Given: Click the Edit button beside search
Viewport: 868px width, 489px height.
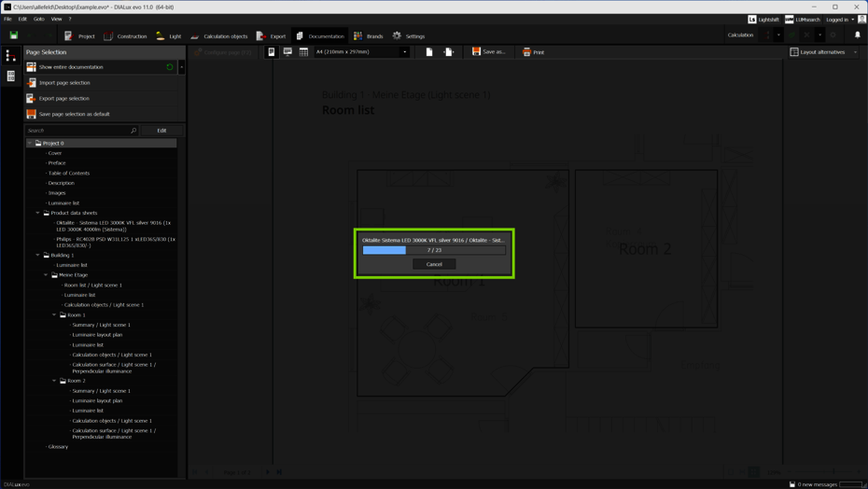Looking at the screenshot, I should pos(161,131).
